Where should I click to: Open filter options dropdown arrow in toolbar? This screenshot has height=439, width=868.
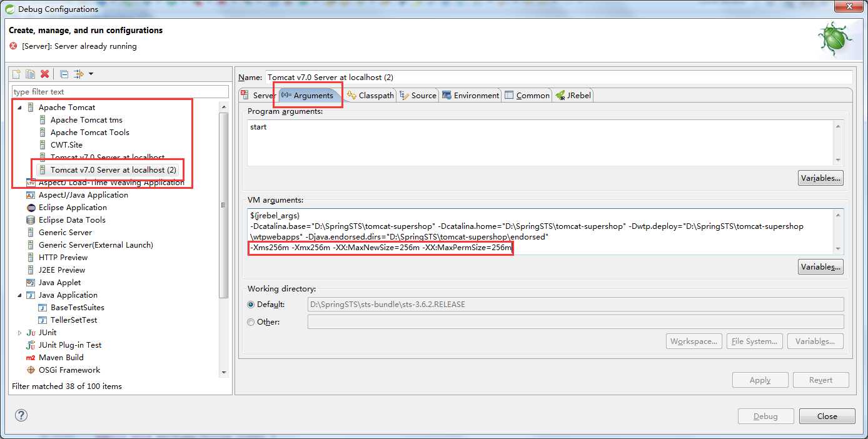91,74
